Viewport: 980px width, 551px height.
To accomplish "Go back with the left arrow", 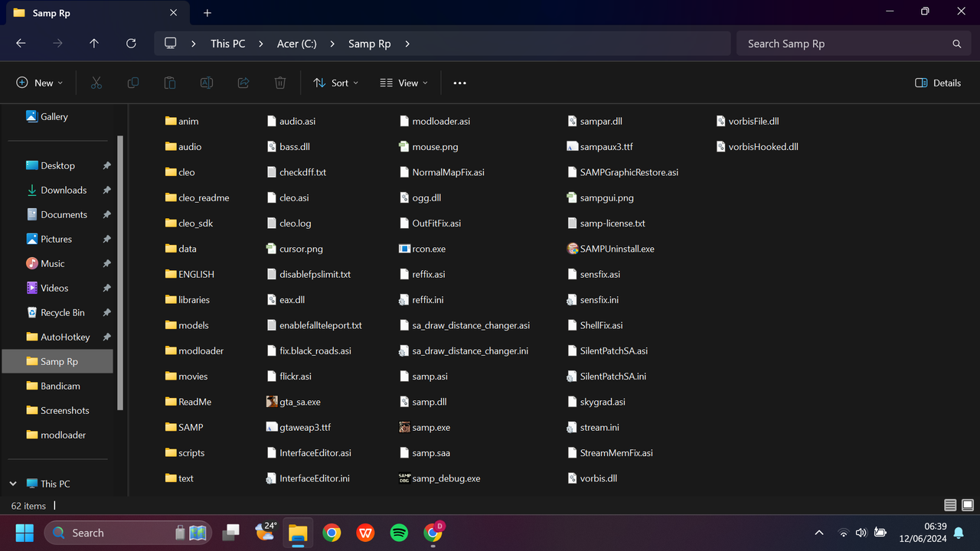I will coord(21,44).
